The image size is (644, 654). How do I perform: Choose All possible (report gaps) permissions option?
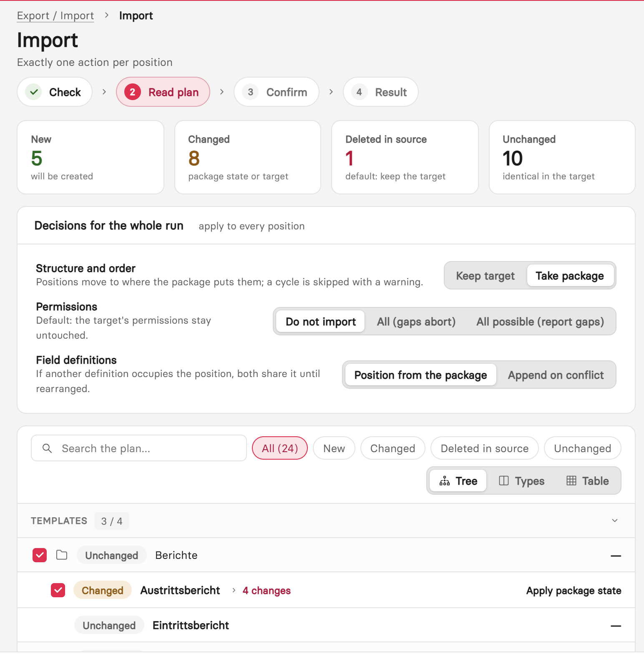tap(540, 322)
